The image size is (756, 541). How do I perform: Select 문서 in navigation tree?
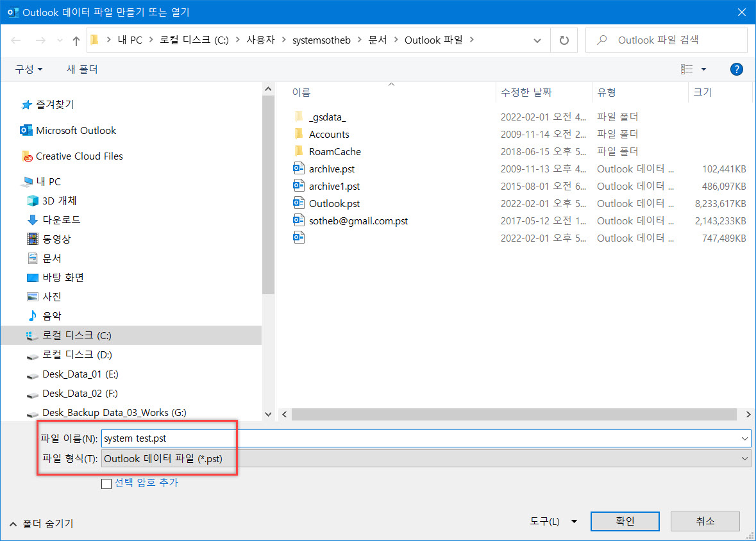click(x=52, y=258)
